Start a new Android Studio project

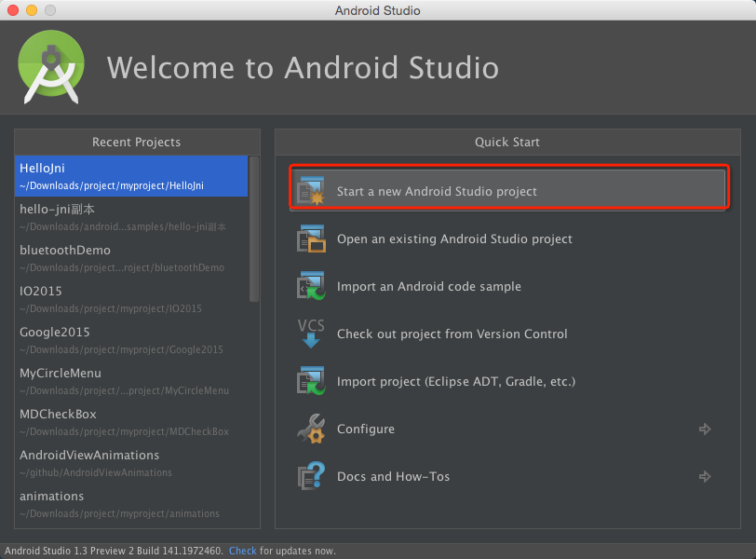coord(508,191)
